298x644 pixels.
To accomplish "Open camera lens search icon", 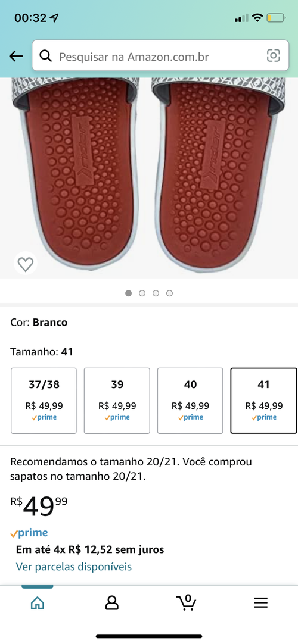I will [274, 55].
